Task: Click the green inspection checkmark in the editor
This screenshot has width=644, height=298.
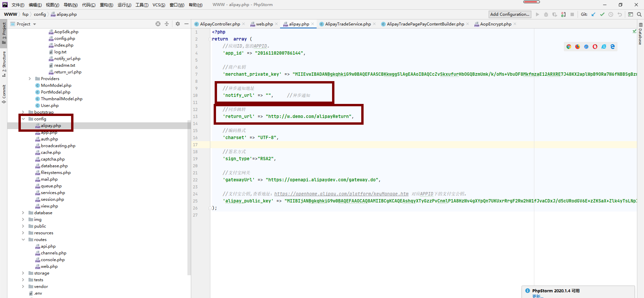Action: (634, 31)
